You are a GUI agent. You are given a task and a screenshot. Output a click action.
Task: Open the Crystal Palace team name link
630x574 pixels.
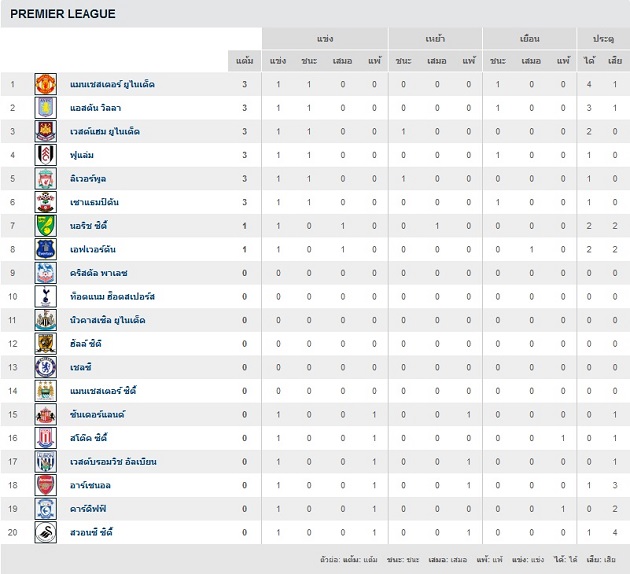tap(100, 273)
